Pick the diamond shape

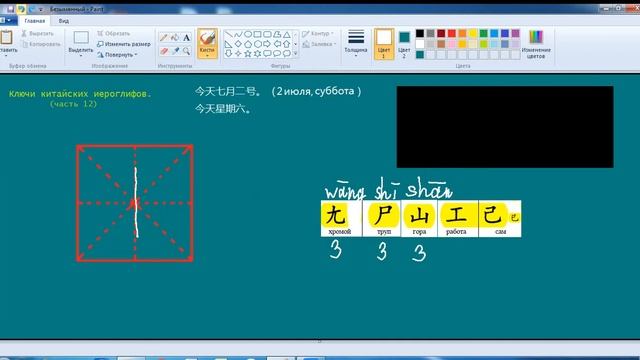click(x=238, y=44)
